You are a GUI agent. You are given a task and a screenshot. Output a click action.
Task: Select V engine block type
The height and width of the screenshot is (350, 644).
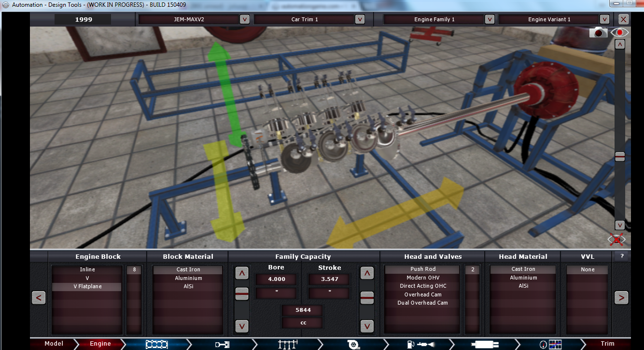click(87, 278)
